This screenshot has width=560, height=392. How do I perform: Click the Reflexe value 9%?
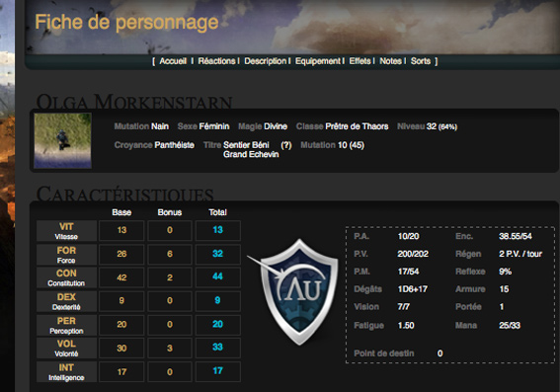(x=505, y=272)
